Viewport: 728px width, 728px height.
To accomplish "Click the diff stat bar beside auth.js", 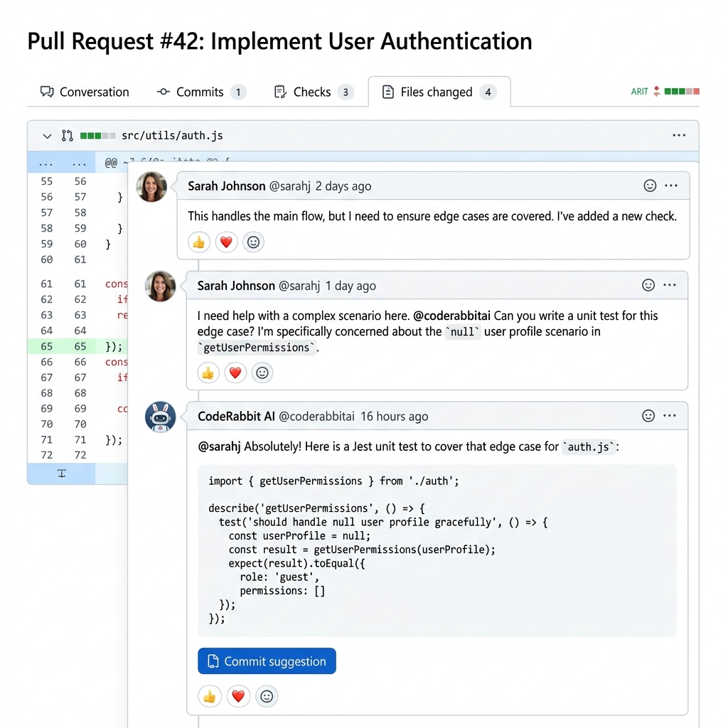I will point(97,136).
